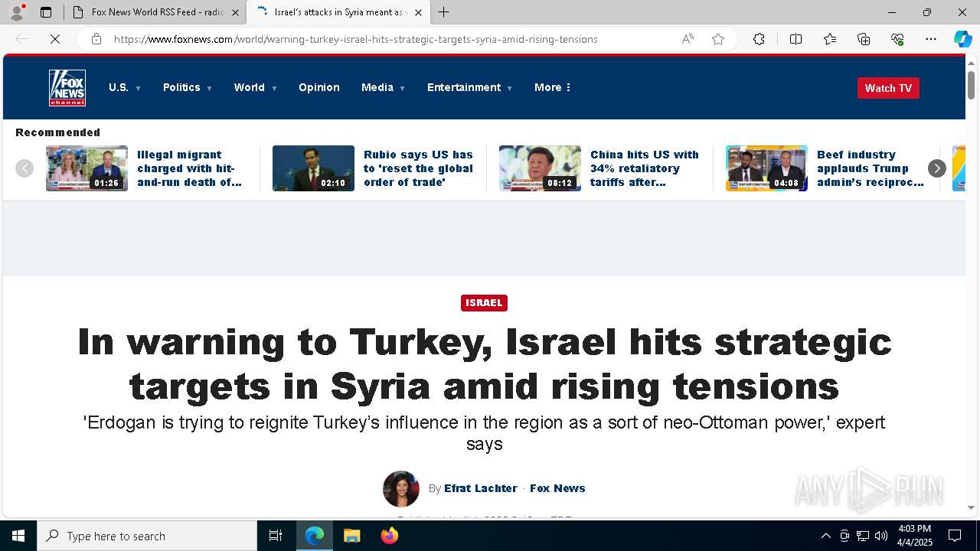Open Beef industry applauds Trump story
Viewport: 980px width, 551px height.
[x=871, y=168]
